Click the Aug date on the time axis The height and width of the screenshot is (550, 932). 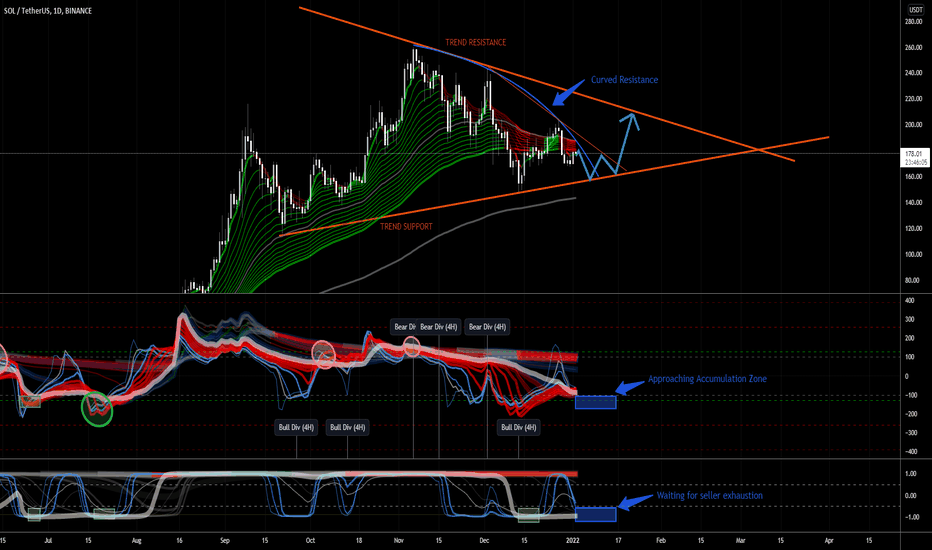(137, 540)
